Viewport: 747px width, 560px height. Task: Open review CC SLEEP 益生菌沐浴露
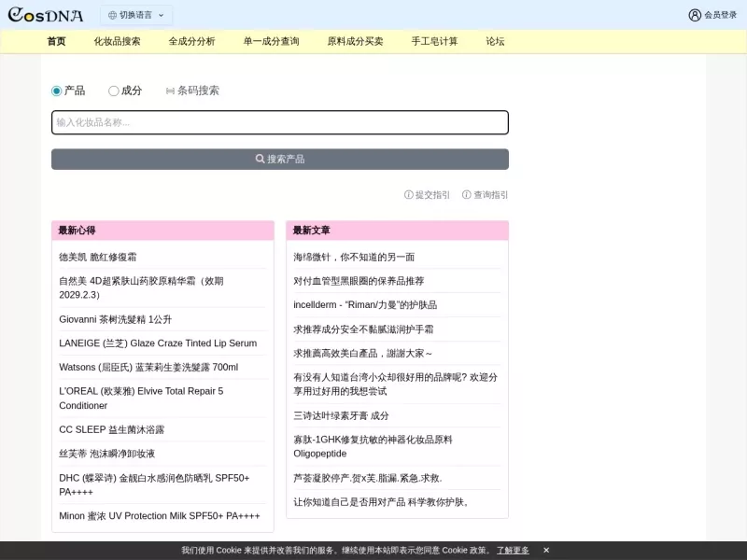point(111,429)
